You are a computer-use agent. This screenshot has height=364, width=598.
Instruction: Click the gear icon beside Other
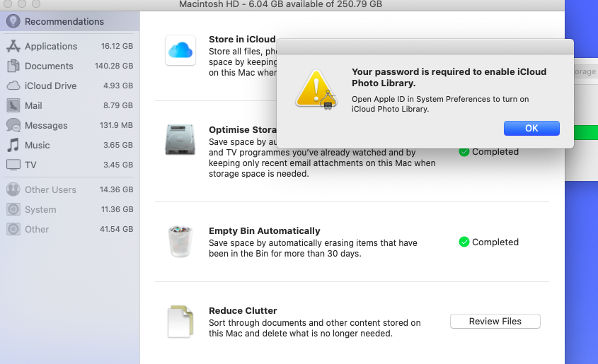[13, 229]
